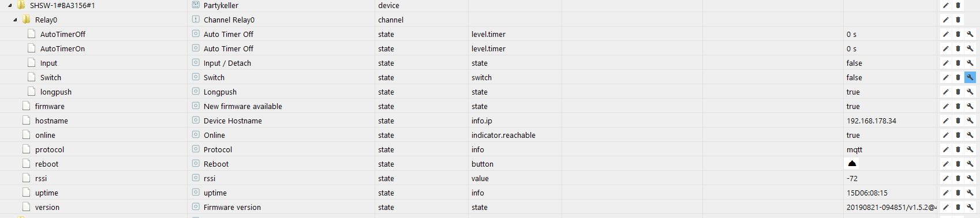Click the pencil icon in the AutoTimerOff row
This screenshot has height=218, width=980.
(946, 34)
